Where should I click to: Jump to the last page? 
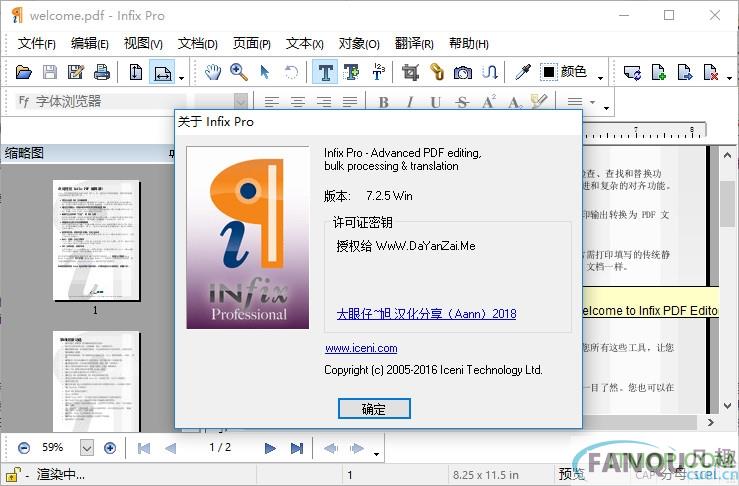(297, 448)
